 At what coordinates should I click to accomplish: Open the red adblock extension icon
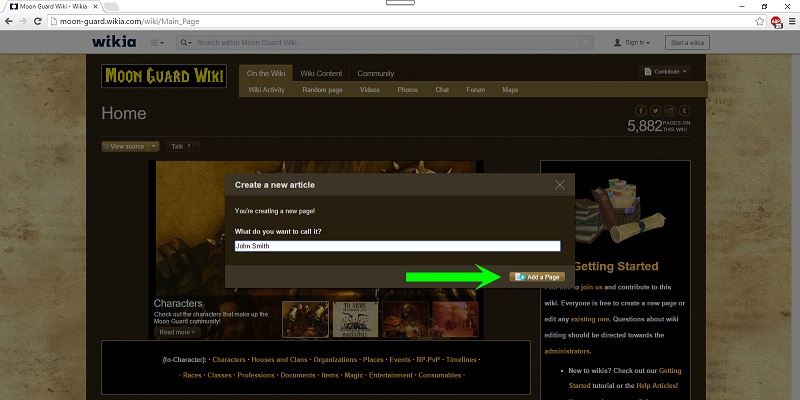(777, 22)
